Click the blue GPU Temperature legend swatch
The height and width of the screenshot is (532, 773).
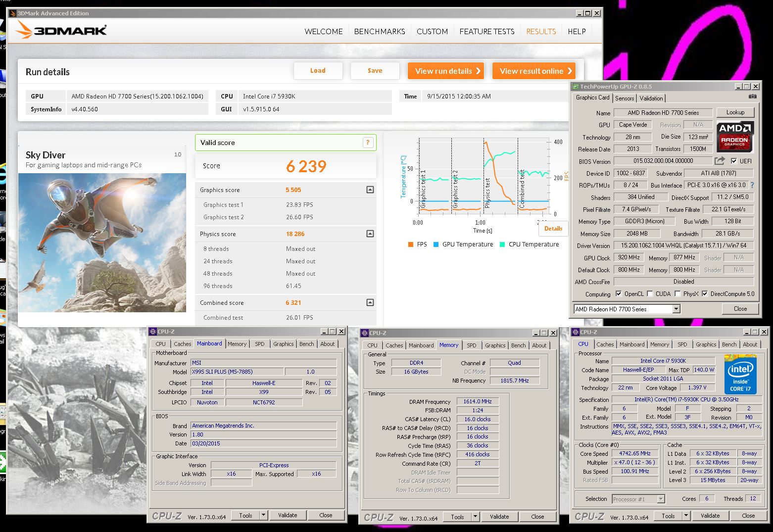point(436,244)
